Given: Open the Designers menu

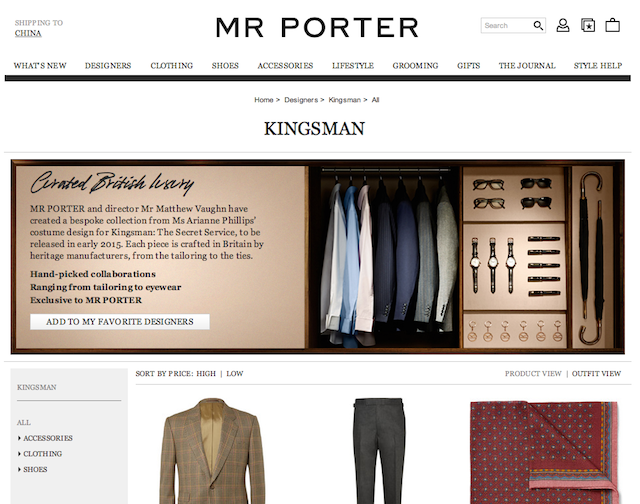Looking at the screenshot, I should coord(108,66).
